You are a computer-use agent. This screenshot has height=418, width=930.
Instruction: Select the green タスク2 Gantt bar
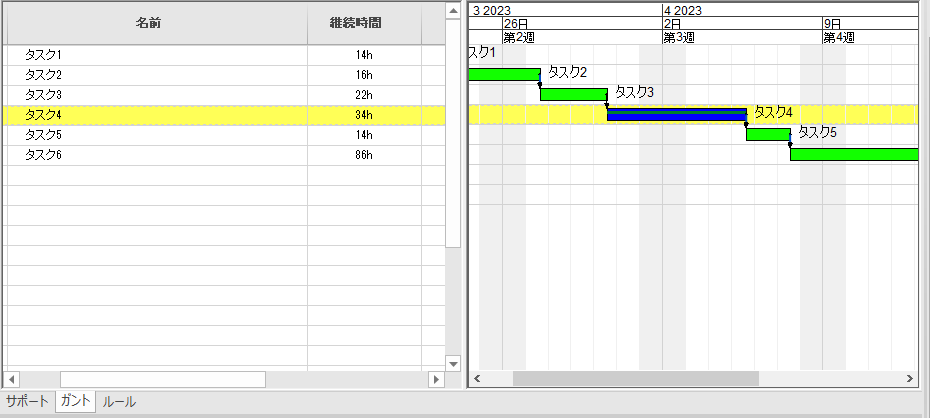504,75
